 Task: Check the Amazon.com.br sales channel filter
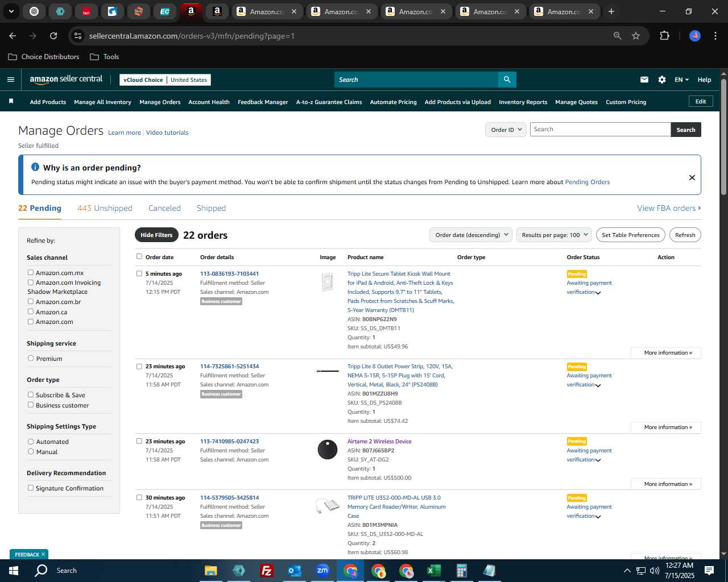(x=31, y=301)
